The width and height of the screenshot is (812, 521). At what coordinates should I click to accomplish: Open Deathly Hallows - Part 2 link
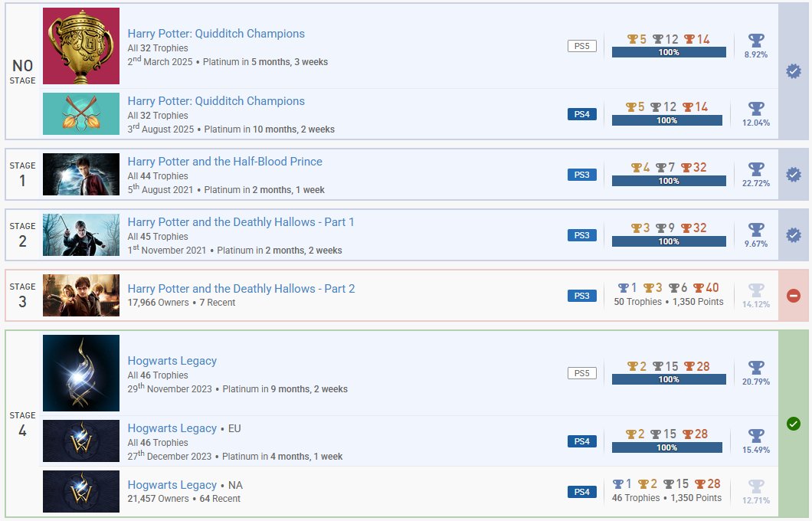click(241, 289)
